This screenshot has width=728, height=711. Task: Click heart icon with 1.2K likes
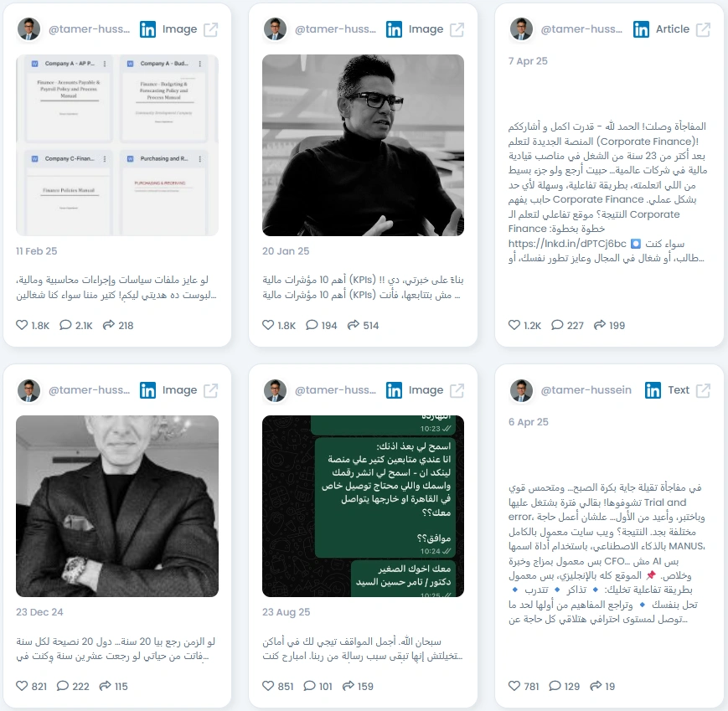pos(514,325)
